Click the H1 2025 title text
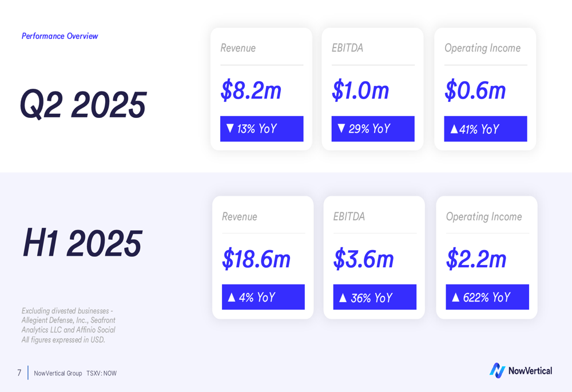572x392 pixels. pyautogui.click(x=82, y=243)
